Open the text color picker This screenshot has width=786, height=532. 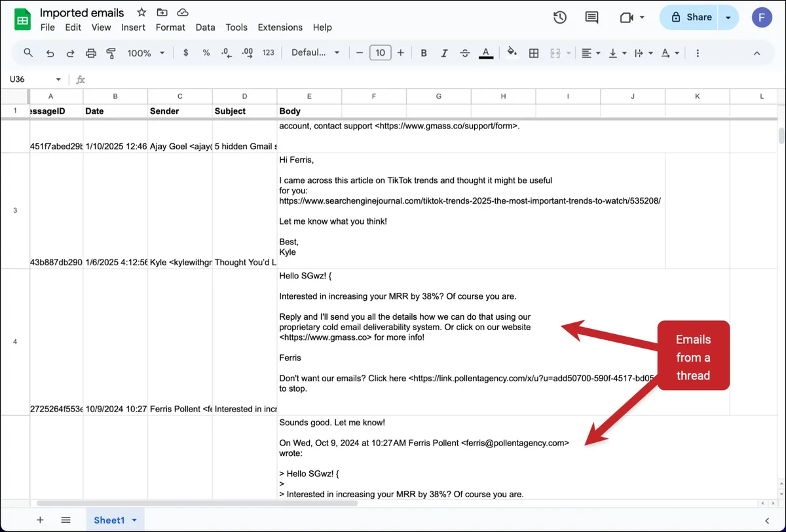coord(485,53)
